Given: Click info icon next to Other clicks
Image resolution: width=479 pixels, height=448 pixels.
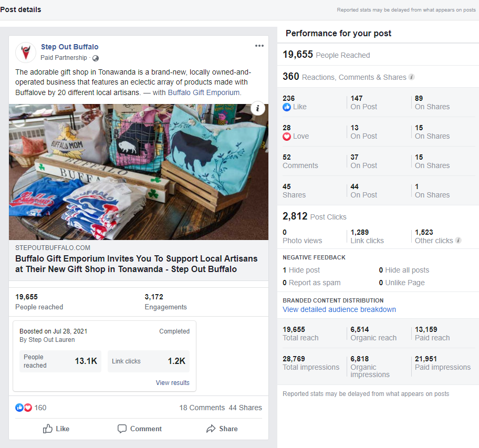Looking at the screenshot, I should (458, 241).
